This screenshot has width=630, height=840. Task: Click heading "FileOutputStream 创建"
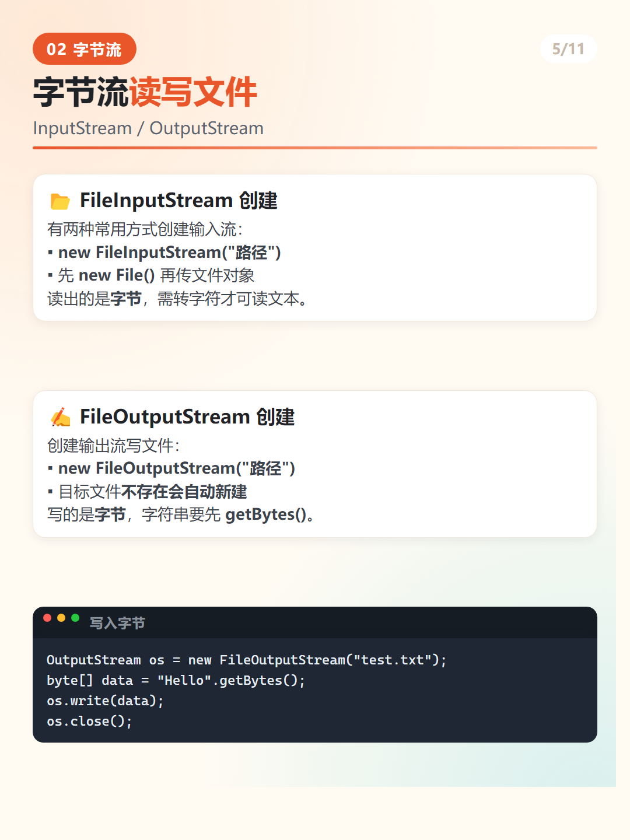[x=187, y=417]
